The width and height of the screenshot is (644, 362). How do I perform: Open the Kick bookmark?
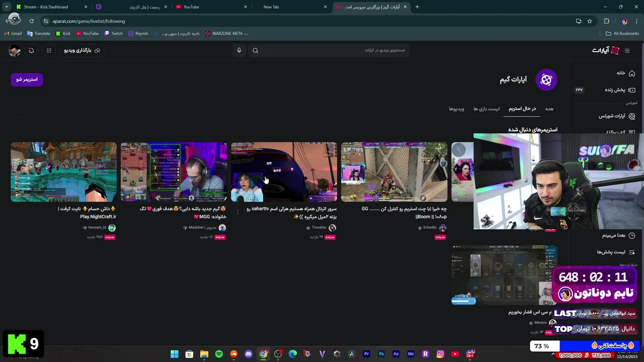[63, 34]
